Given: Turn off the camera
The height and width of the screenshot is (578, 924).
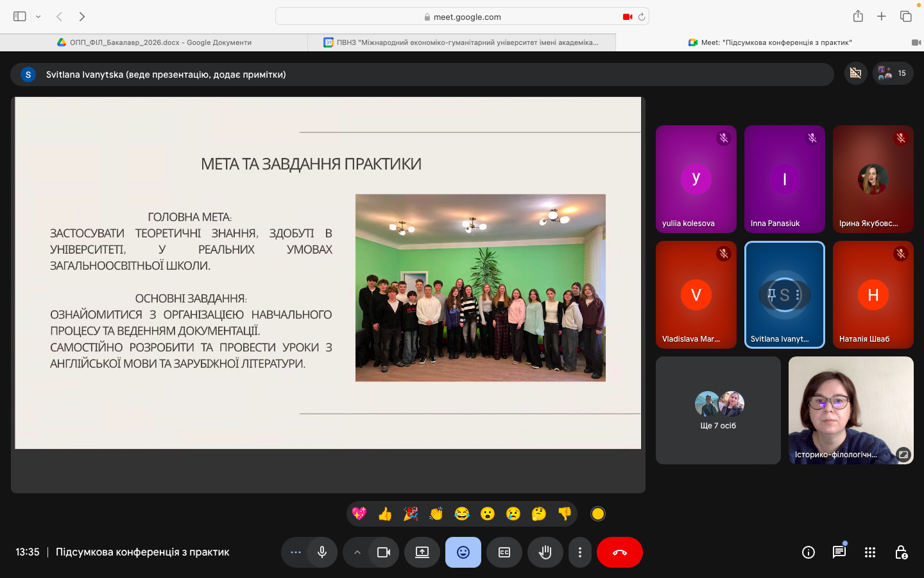Looking at the screenshot, I should [384, 552].
